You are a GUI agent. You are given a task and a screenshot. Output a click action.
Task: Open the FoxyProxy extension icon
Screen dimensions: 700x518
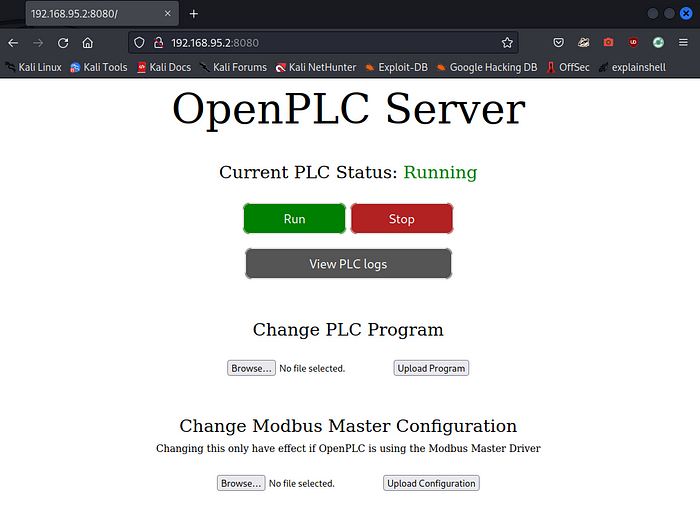583,42
